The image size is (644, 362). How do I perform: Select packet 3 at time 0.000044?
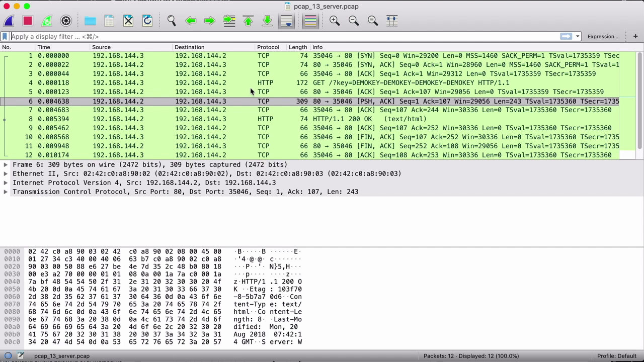[x=310, y=74]
